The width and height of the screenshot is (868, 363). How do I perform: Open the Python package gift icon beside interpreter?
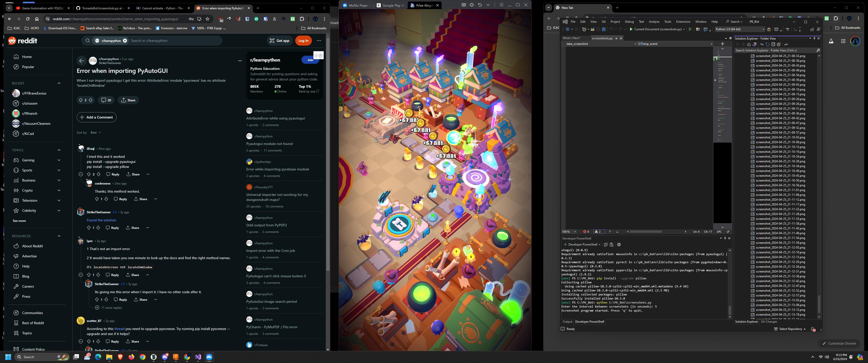tap(769, 29)
